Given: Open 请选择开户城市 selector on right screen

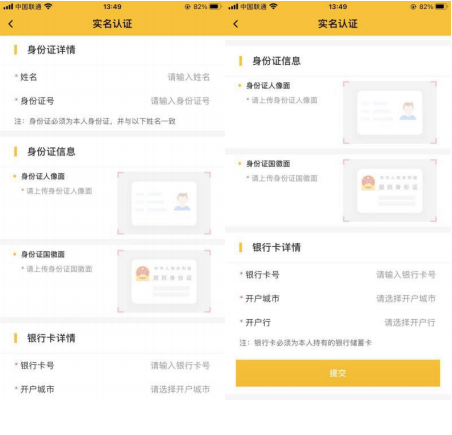Looking at the screenshot, I should tap(406, 299).
